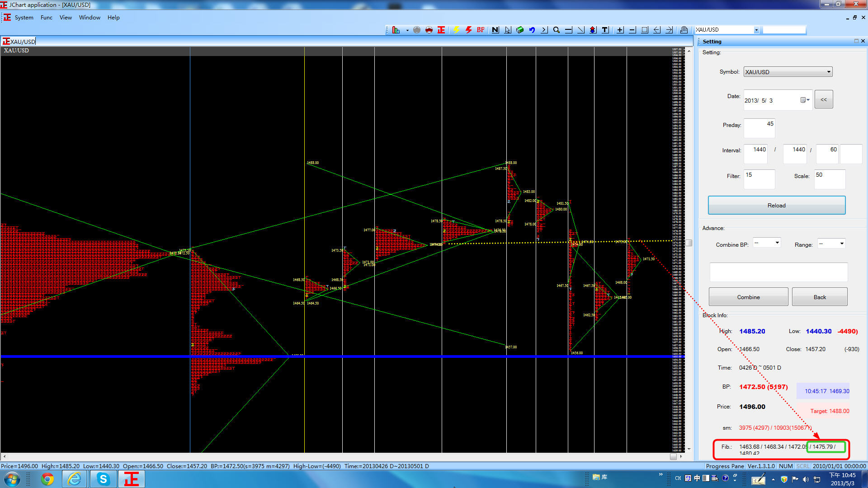Click the red-blue up-down arrow icon
This screenshot has height=488, width=868.
pos(593,30)
